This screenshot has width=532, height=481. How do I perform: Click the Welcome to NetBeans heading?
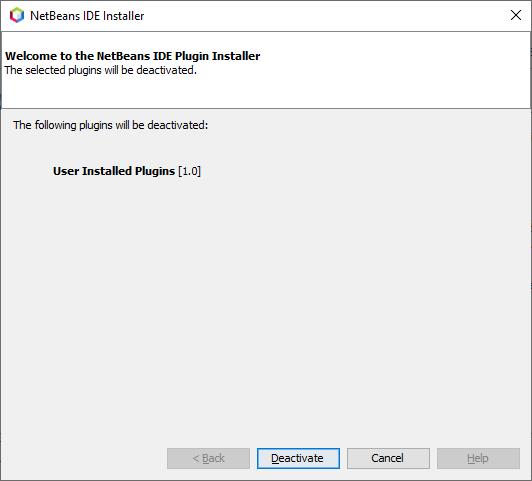click(133, 56)
